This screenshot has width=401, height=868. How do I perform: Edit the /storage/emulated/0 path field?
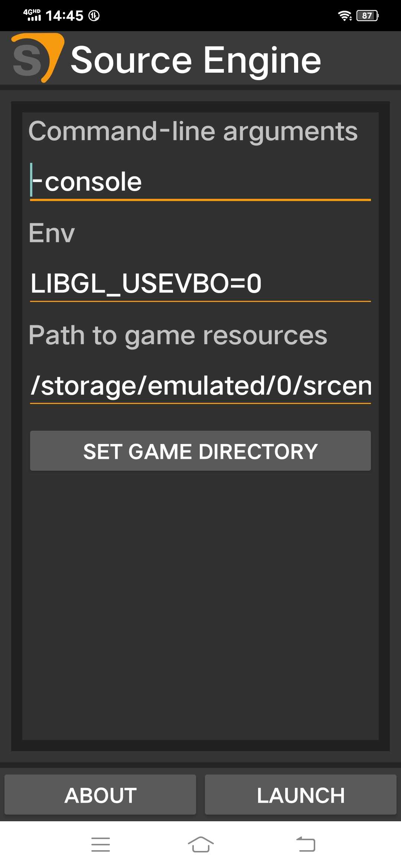point(200,386)
